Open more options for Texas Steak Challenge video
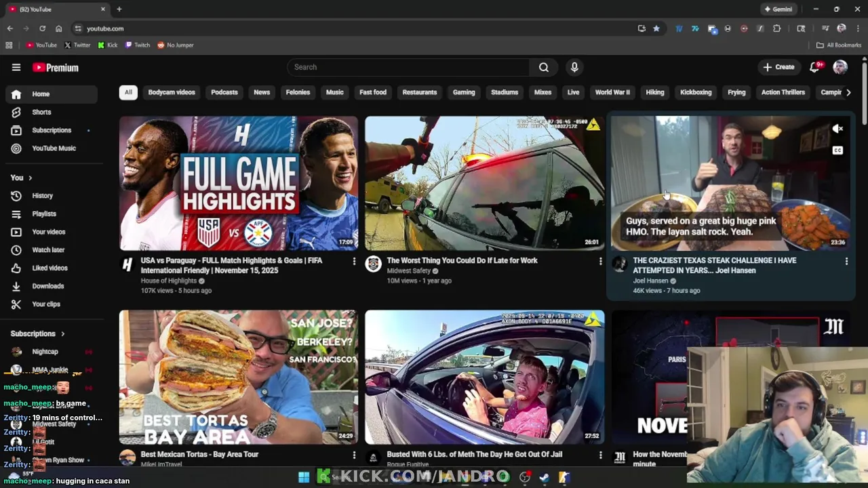The height and width of the screenshot is (488, 868). click(x=846, y=261)
